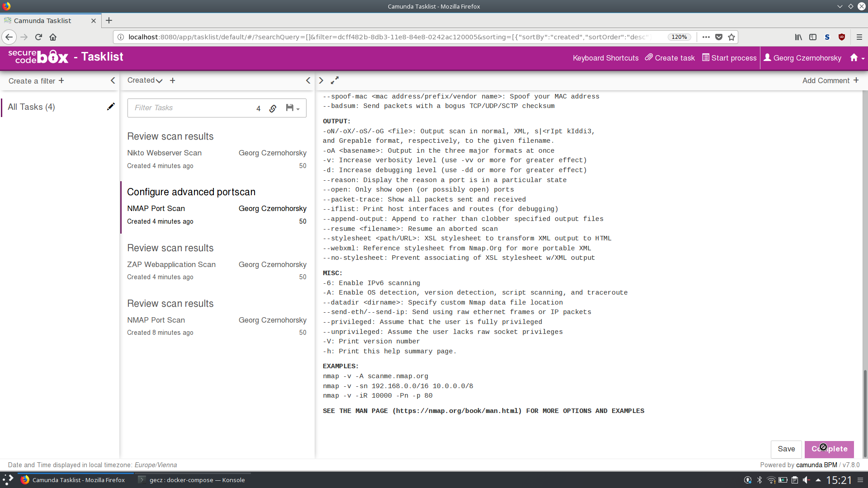The height and width of the screenshot is (488, 868).
Task: Collapse the task list panel
Action: (x=308, y=80)
